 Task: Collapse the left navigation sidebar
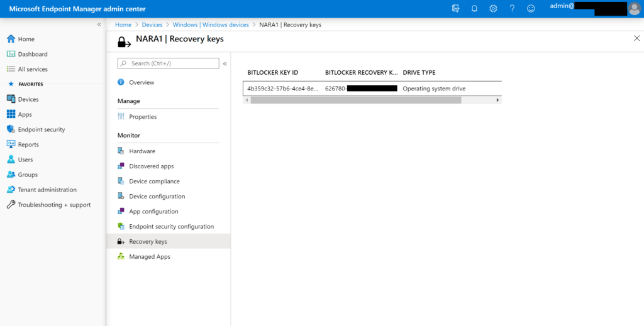pos(99,24)
